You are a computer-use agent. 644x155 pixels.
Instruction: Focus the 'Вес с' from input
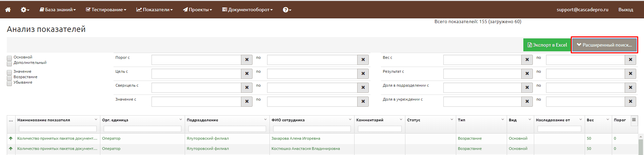click(x=482, y=60)
